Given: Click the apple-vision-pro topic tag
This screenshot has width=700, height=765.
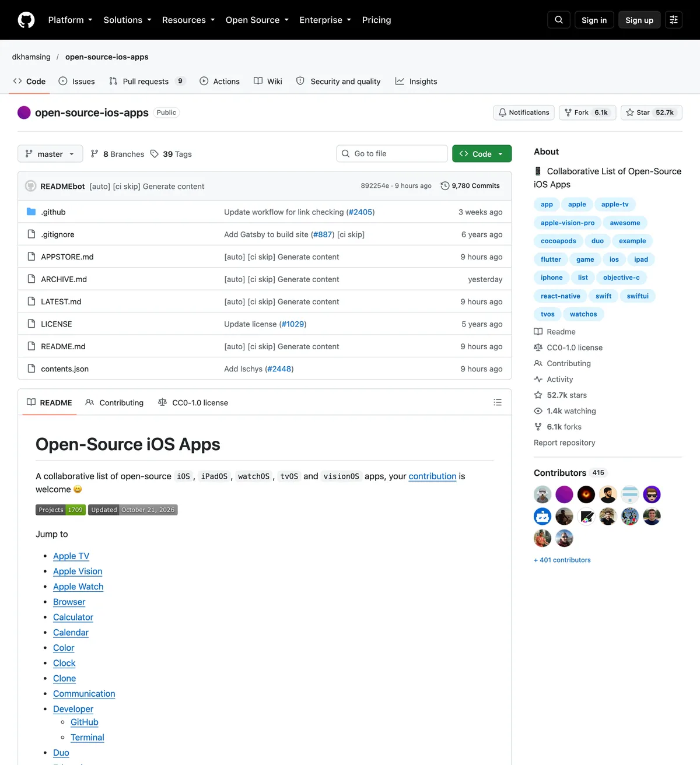Looking at the screenshot, I should pos(568,223).
